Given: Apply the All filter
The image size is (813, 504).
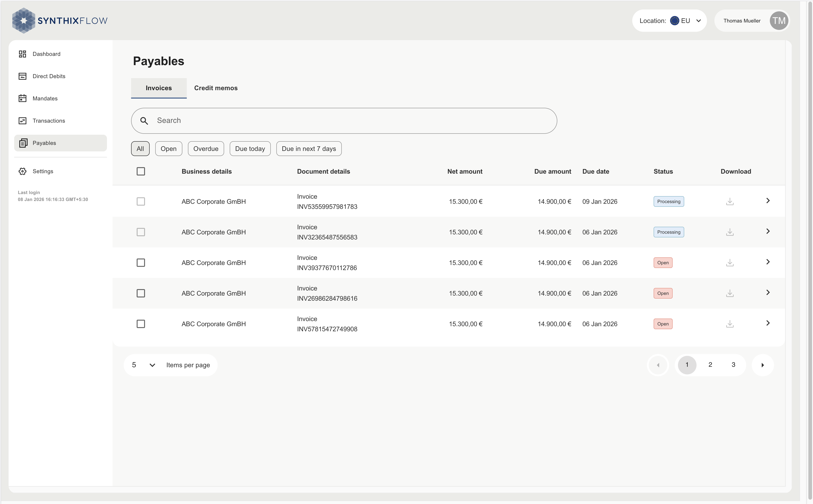Looking at the screenshot, I should coord(140,149).
